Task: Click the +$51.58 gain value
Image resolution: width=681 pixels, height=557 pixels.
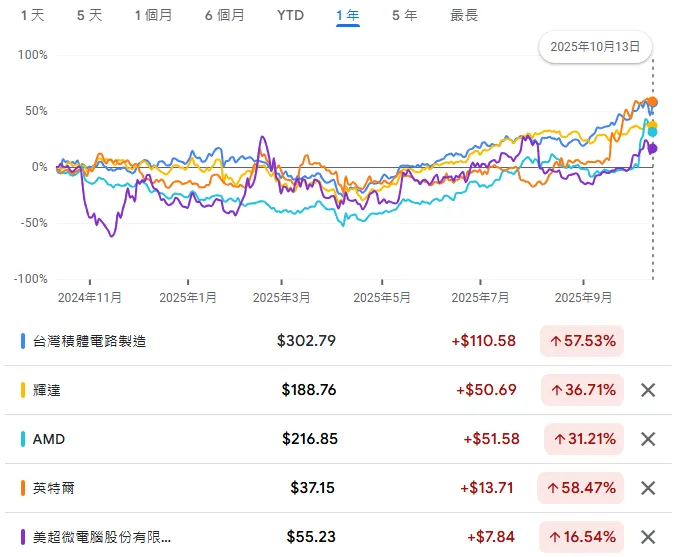Action: point(491,439)
